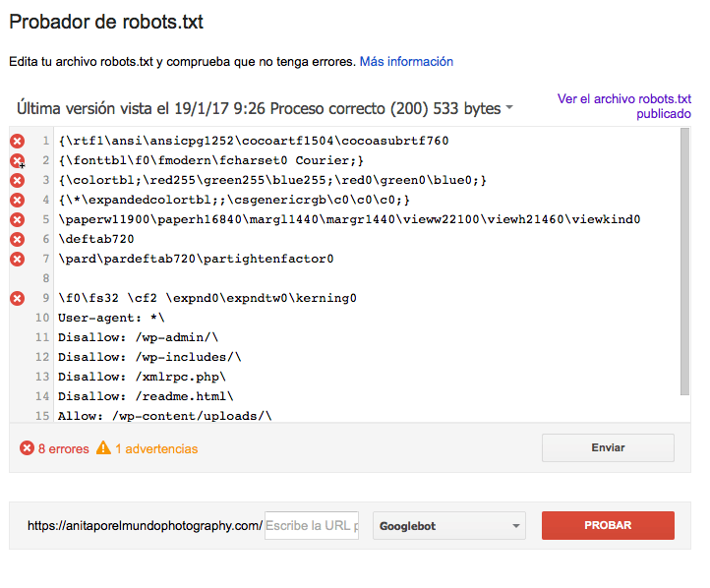The image size is (710, 588).
Task: Click the error icon on line 5
Action: 17,220
